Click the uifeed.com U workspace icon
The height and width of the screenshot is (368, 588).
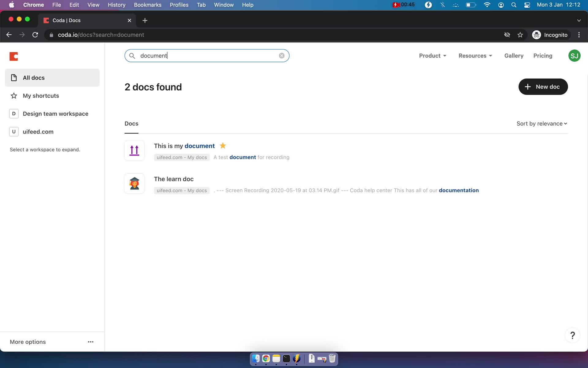coord(13,132)
